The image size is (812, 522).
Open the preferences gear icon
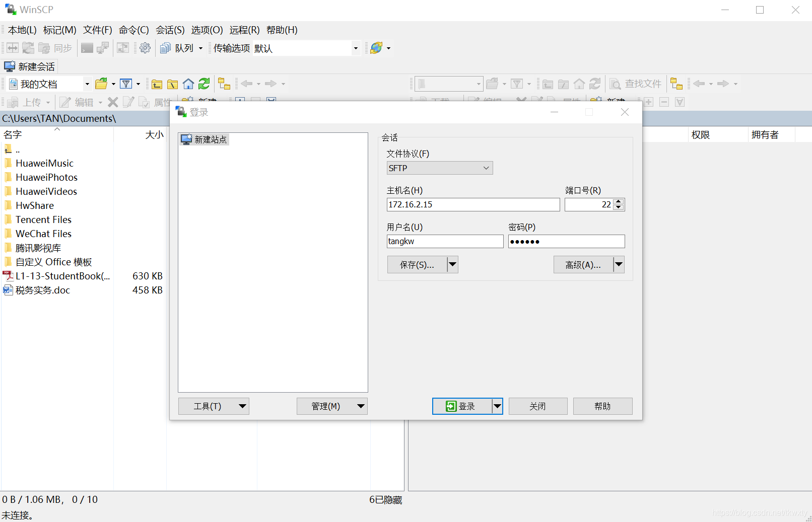145,48
